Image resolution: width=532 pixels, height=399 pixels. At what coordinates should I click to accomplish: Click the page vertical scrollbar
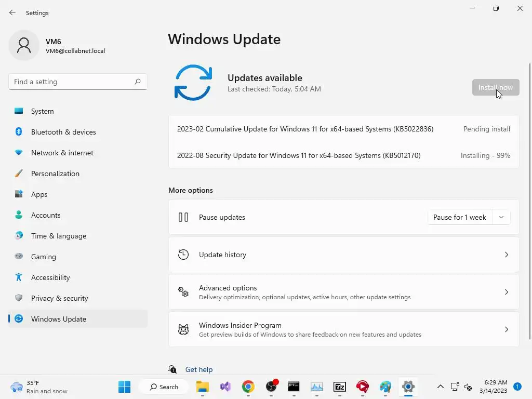pos(529,201)
